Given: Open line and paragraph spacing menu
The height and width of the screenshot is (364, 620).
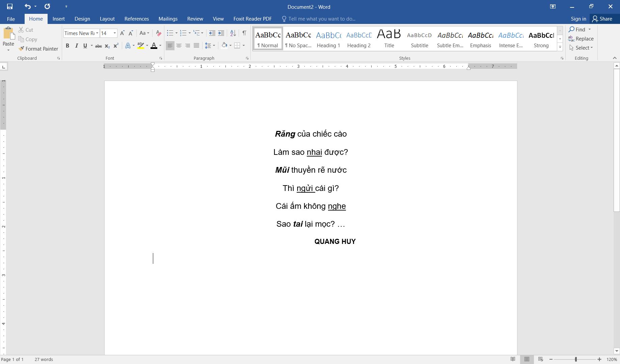Looking at the screenshot, I should click(210, 46).
